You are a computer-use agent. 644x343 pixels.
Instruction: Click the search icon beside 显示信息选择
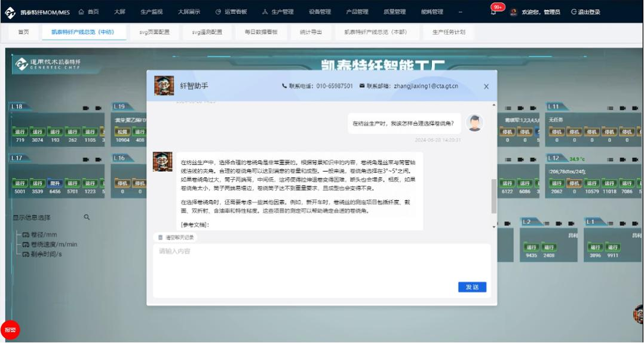87,218
